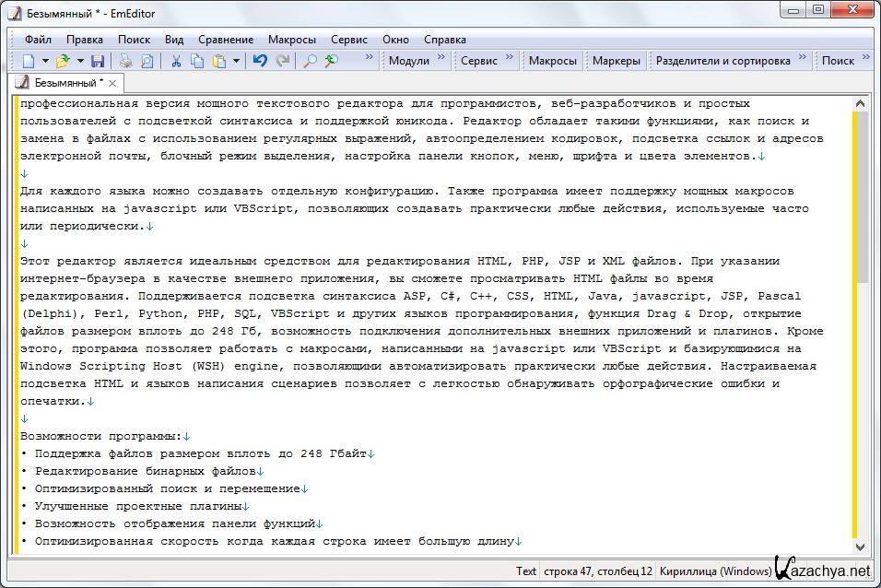Click the Paste clipboard icon

[219, 61]
